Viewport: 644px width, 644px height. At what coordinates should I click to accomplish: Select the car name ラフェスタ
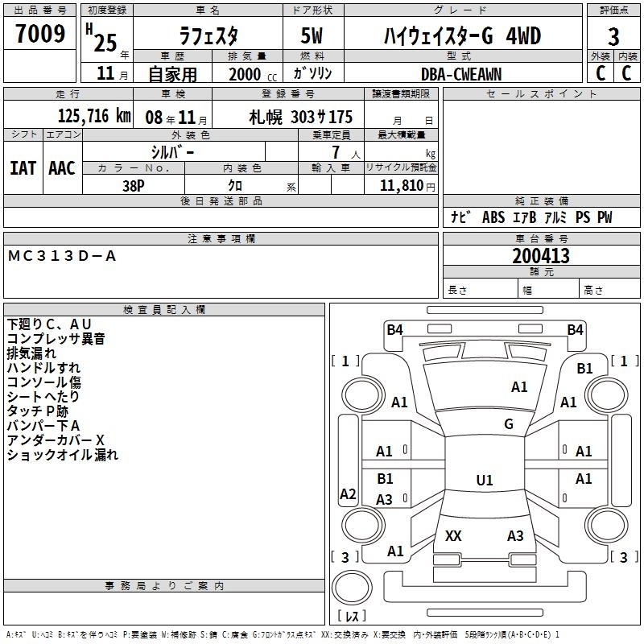[x=208, y=36]
